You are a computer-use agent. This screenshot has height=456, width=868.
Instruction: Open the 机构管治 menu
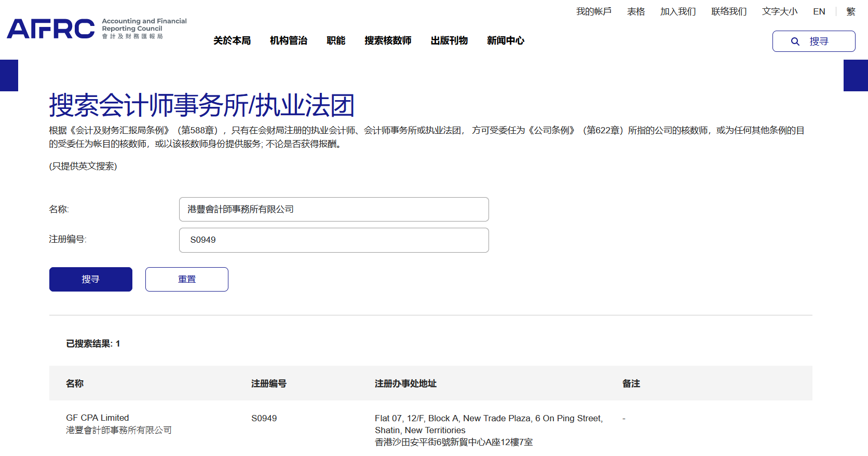[289, 40]
